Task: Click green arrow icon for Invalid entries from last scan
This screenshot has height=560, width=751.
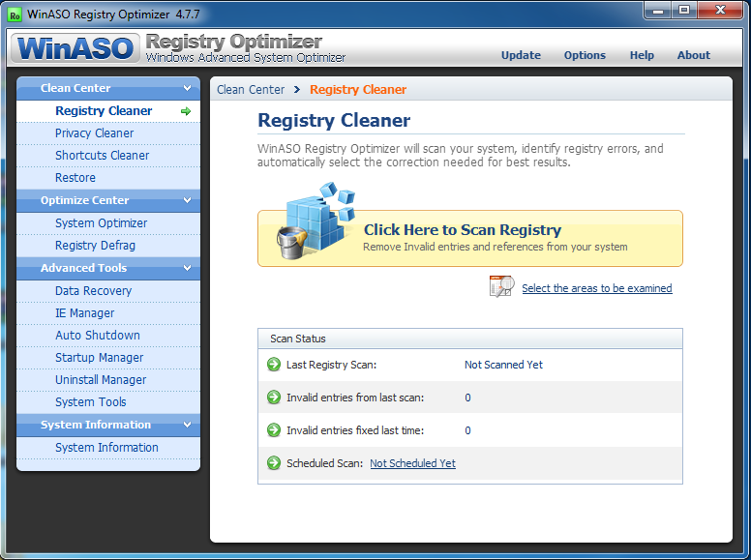Action: point(274,397)
